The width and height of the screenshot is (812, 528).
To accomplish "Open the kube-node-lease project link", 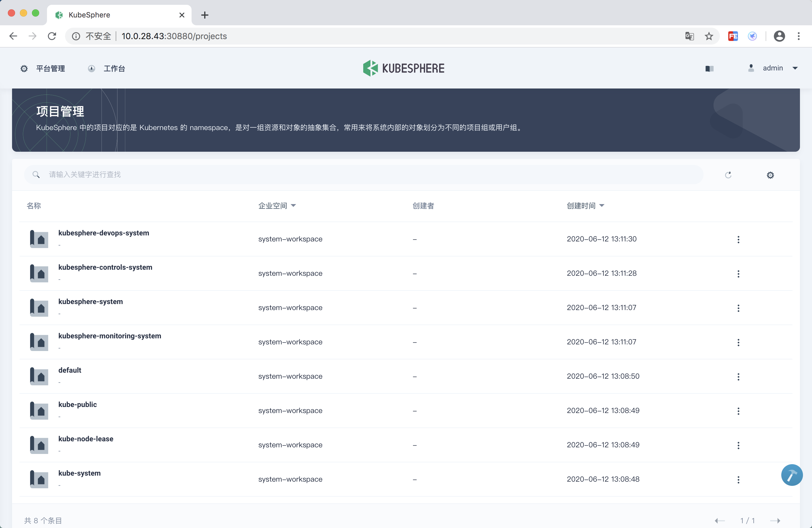I will click(x=86, y=439).
